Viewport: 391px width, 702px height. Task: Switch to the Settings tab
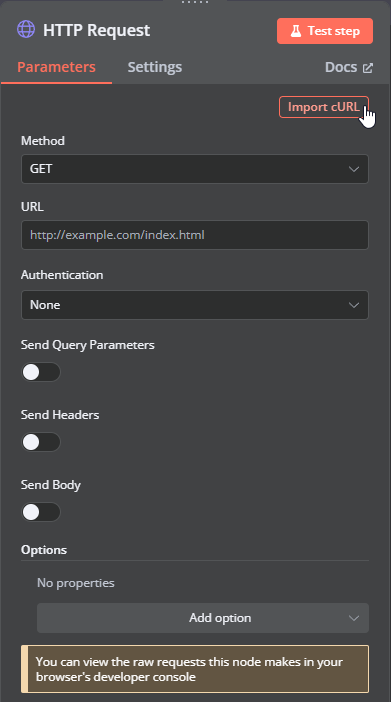(155, 67)
